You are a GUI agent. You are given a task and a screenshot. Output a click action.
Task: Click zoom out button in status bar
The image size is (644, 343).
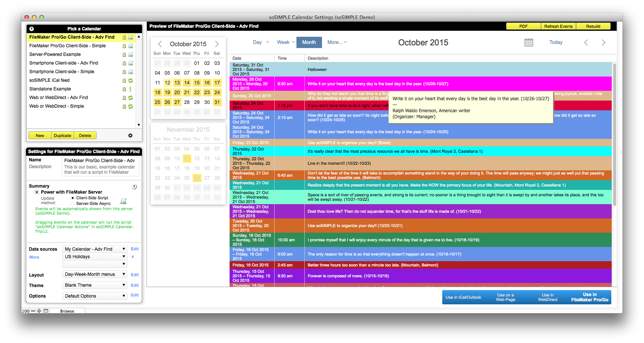point(33,311)
